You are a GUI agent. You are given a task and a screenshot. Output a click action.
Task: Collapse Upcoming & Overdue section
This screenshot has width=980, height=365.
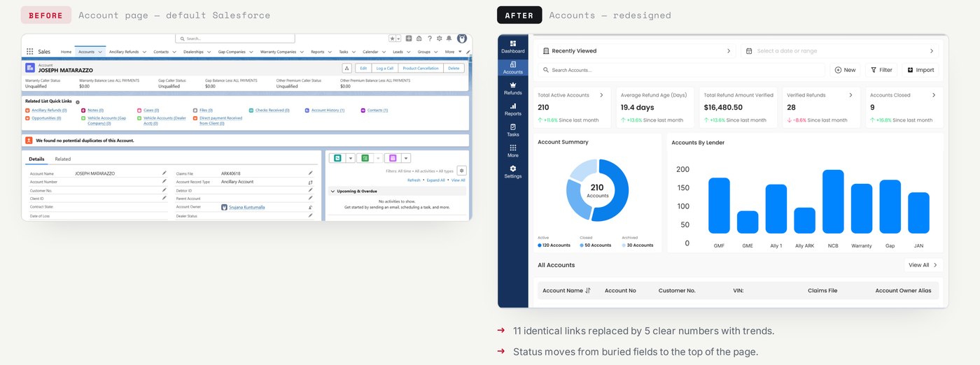point(332,191)
